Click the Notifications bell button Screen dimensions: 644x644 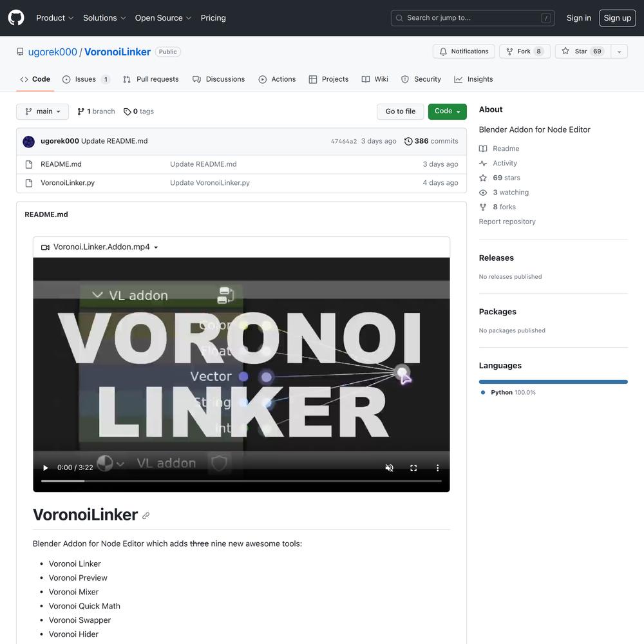(464, 52)
